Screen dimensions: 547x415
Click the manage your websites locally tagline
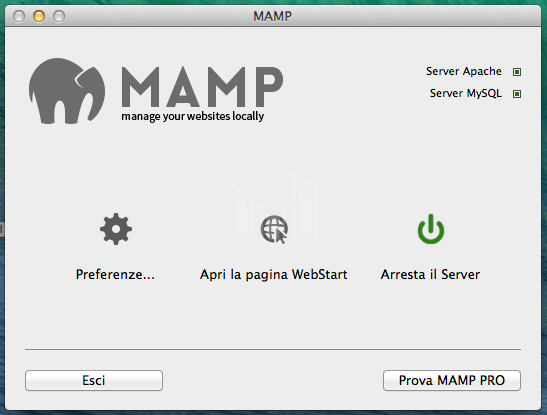point(193,116)
